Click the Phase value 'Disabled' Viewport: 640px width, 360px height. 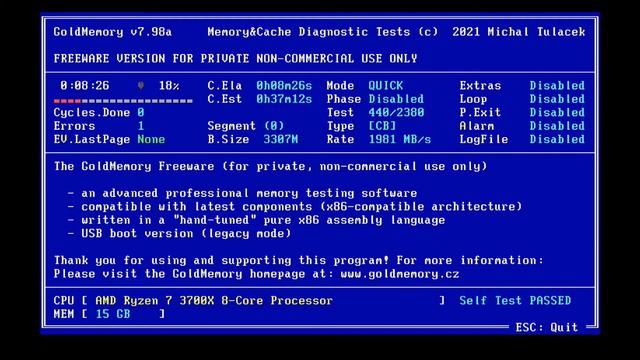(396, 99)
